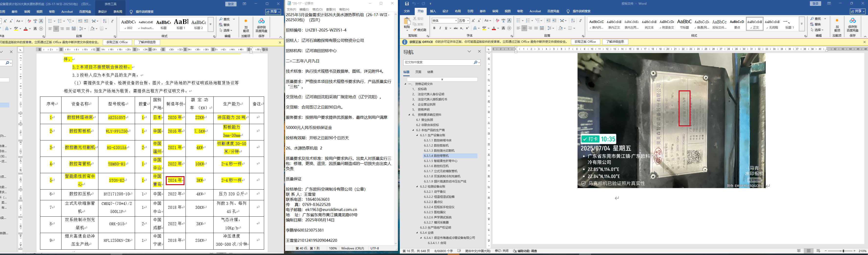
Task: Toggle Center alignment in right Word window
Action: pyautogui.click(x=524, y=28)
